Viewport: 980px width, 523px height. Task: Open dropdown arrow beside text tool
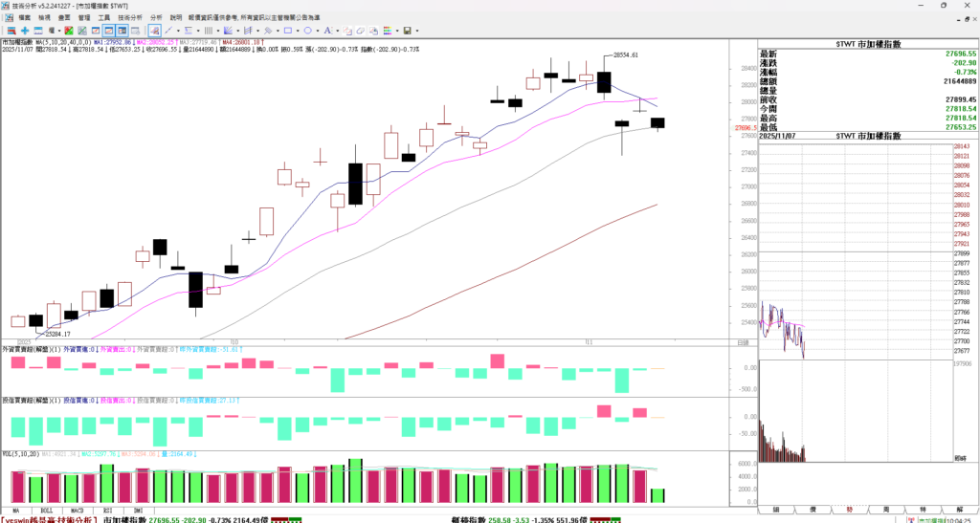(338, 31)
